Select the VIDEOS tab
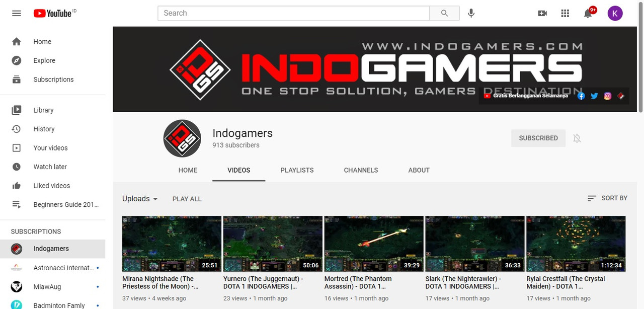The width and height of the screenshot is (644, 309). click(238, 170)
